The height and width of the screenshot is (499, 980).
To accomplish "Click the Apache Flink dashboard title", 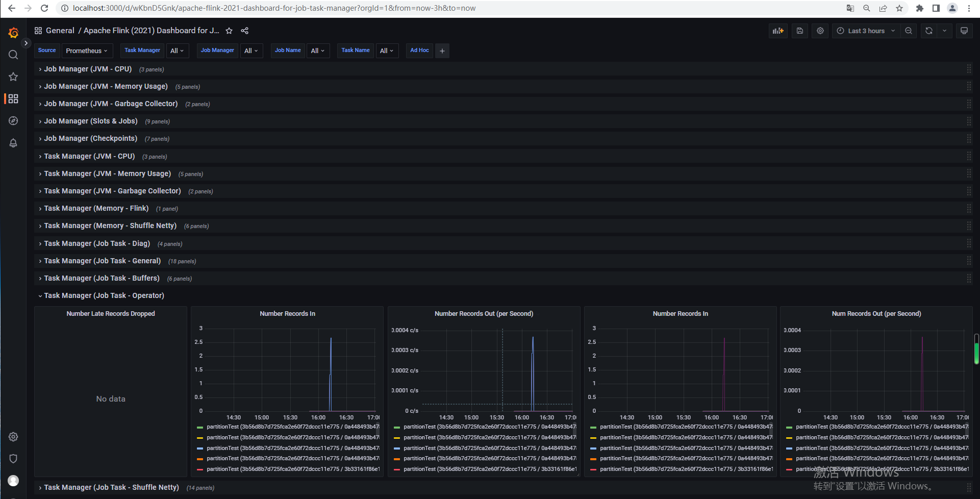I will (x=152, y=31).
